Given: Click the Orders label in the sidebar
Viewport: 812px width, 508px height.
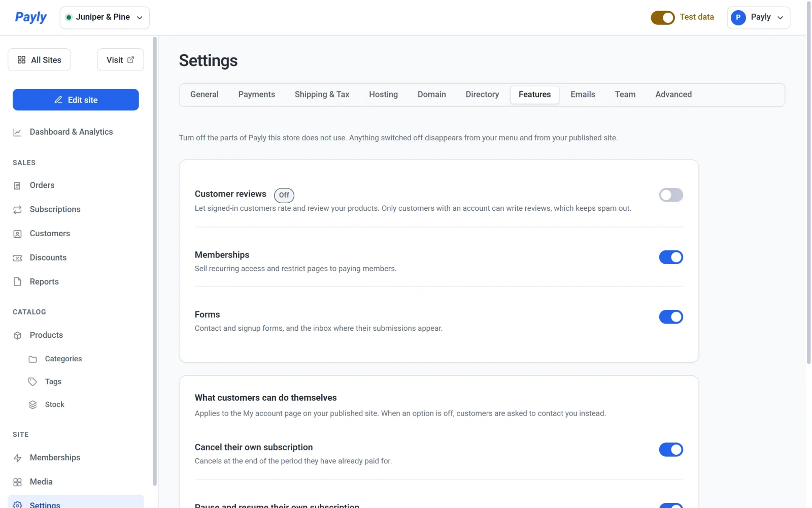Looking at the screenshot, I should coord(42,185).
